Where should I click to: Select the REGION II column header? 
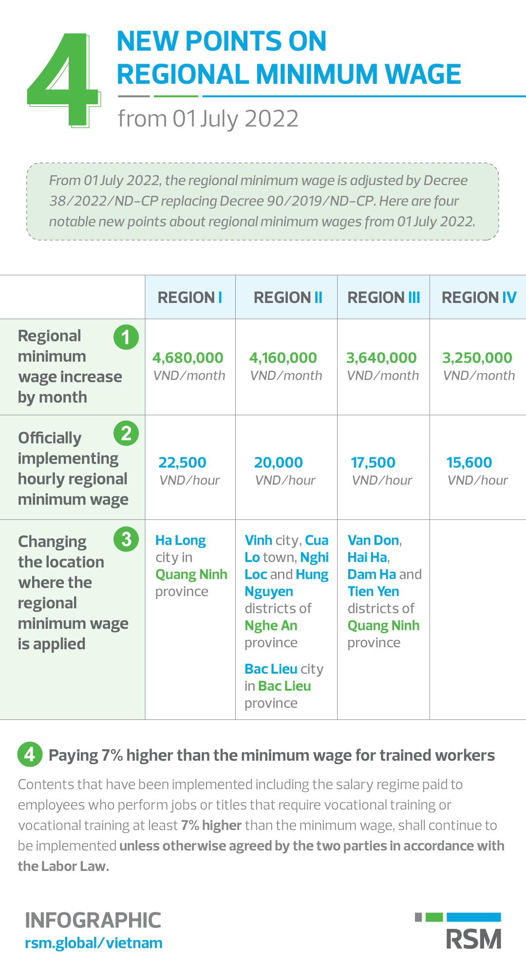tap(288, 297)
